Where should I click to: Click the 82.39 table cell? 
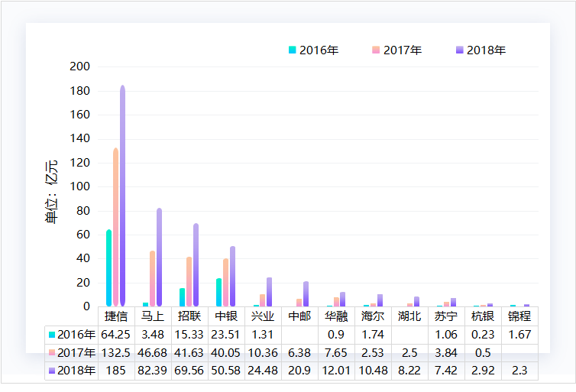pos(153,371)
